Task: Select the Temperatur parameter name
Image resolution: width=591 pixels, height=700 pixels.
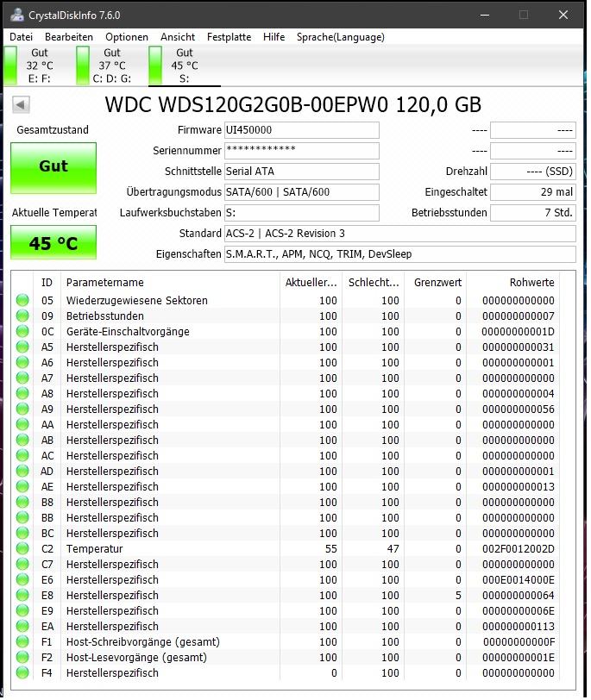Action: tap(94, 548)
